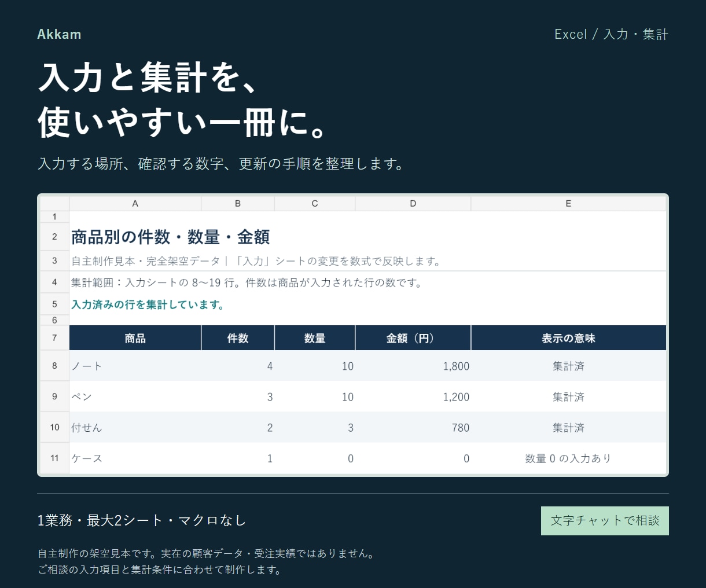The height and width of the screenshot is (588, 706).
Task: Select row 2 header in spreadsheet
Action: [x=54, y=237]
